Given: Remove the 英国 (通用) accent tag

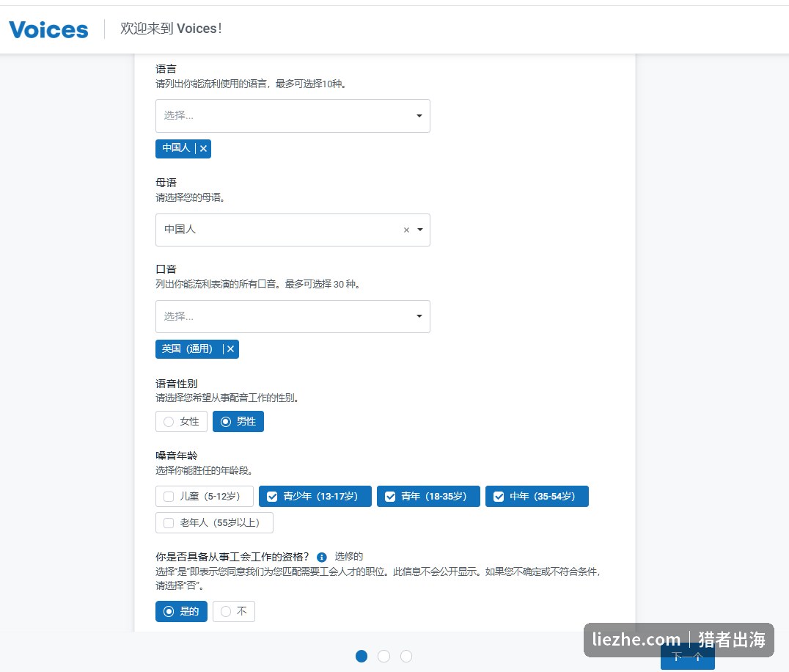Looking at the screenshot, I should (230, 348).
